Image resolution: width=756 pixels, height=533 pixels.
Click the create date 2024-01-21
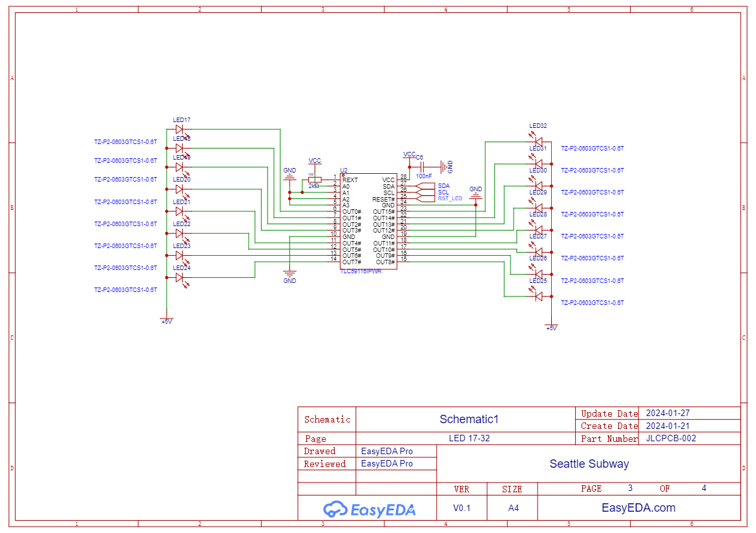point(667,426)
